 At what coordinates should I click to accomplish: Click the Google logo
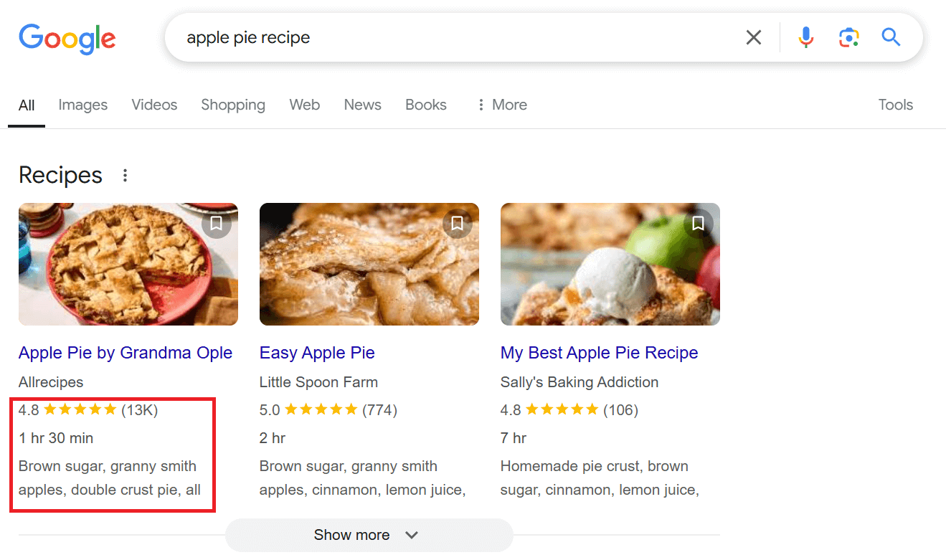pos(67,39)
